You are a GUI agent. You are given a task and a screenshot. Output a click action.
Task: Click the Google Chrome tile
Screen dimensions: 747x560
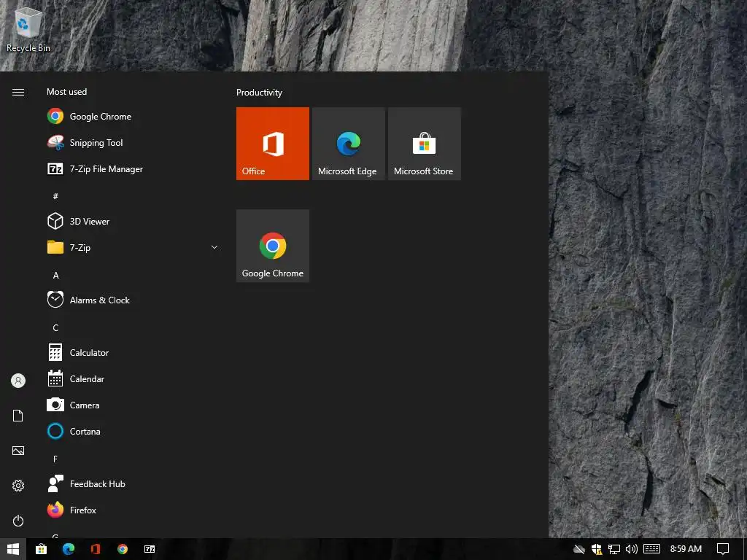click(273, 246)
